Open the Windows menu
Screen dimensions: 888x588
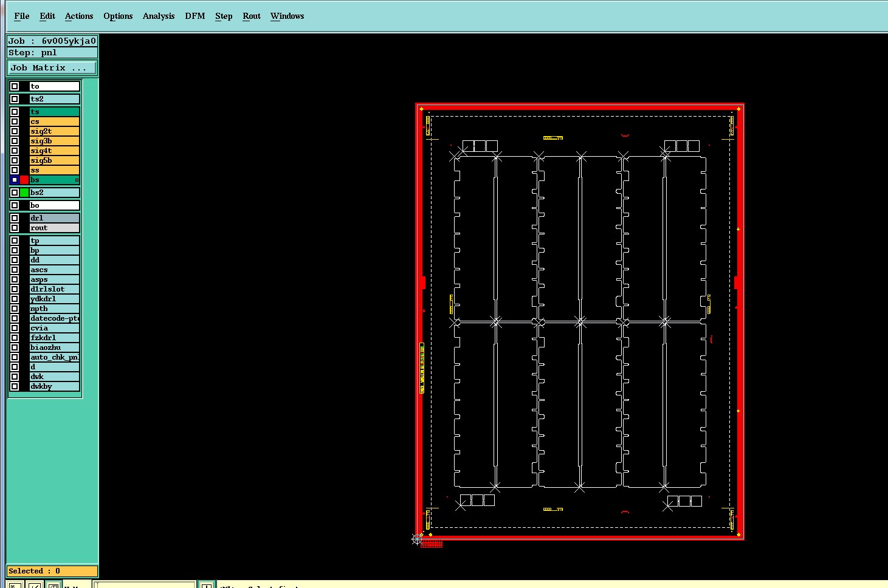(x=287, y=16)
